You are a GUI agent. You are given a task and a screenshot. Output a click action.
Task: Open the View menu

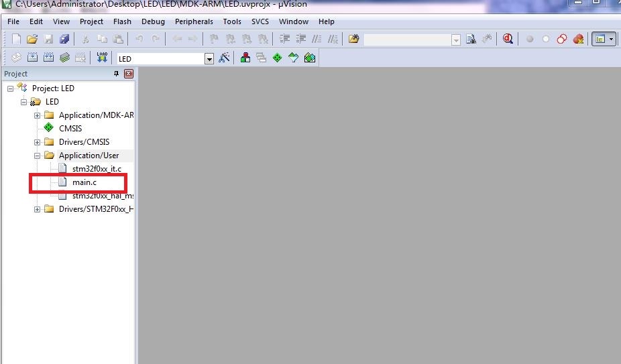(61, 21)
